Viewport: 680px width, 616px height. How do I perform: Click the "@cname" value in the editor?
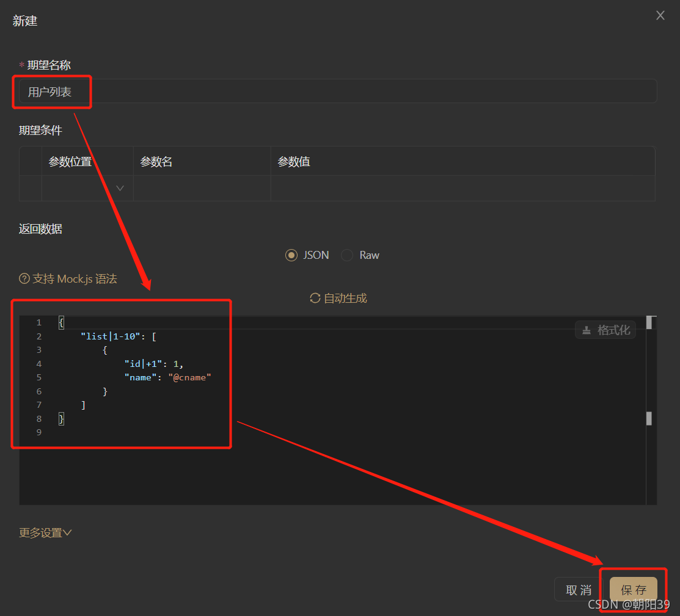(189, 377)
